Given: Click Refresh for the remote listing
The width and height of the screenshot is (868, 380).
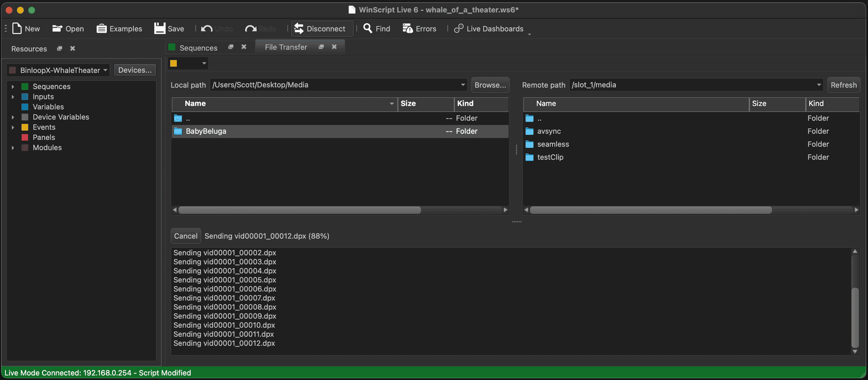Looking at the screenshot, I should (843, 85).
